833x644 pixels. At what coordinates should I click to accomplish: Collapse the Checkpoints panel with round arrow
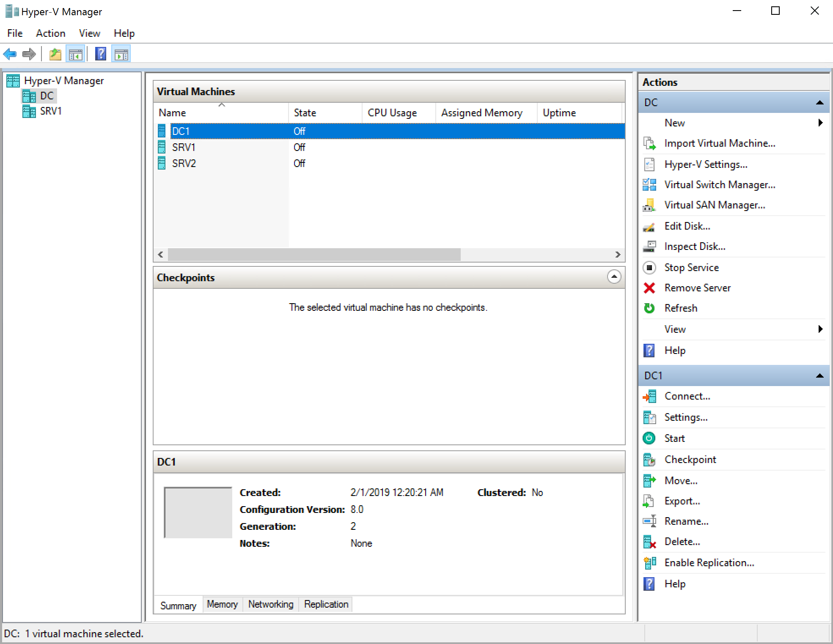(614, 277)
